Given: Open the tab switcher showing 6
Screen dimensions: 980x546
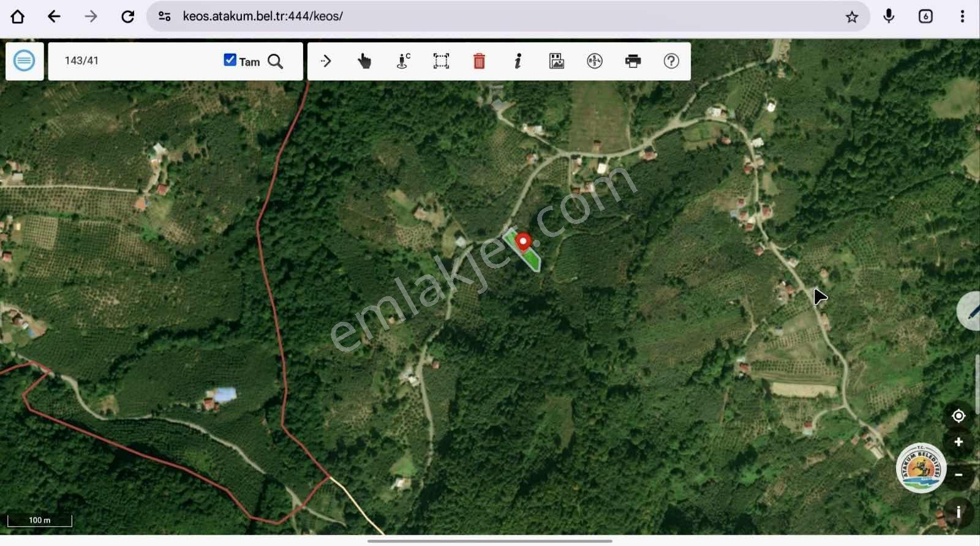Looking at the screenshot, I should pyautogui.click(x=925, y=17).
